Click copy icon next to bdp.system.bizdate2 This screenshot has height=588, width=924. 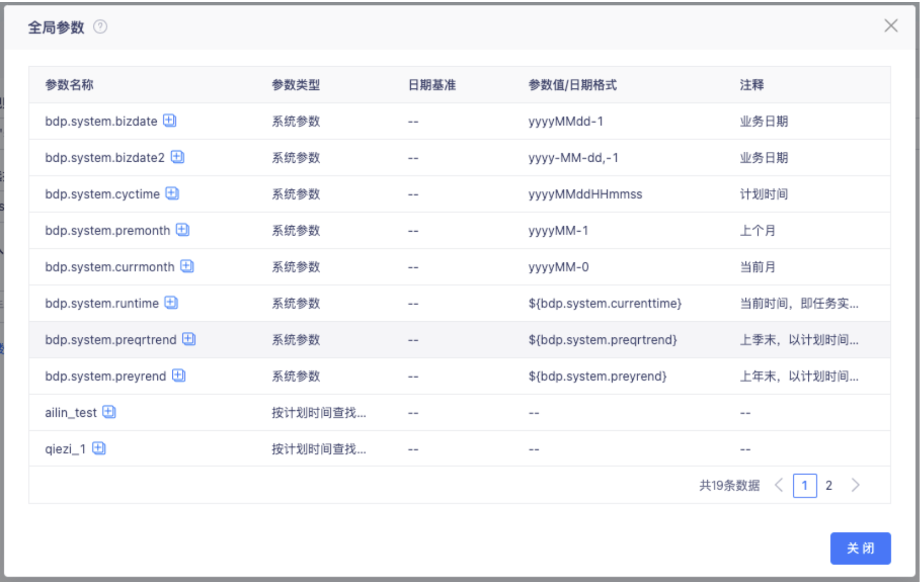tap(177, 157)
